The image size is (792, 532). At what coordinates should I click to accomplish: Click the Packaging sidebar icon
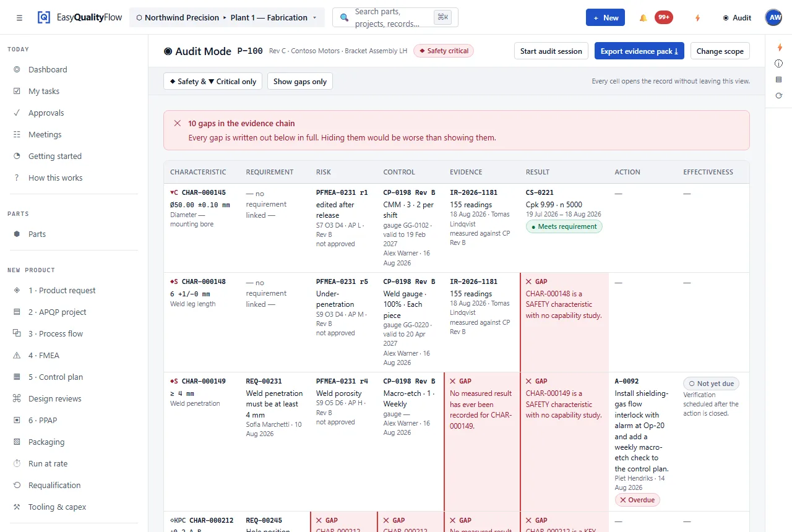point(17,442)
